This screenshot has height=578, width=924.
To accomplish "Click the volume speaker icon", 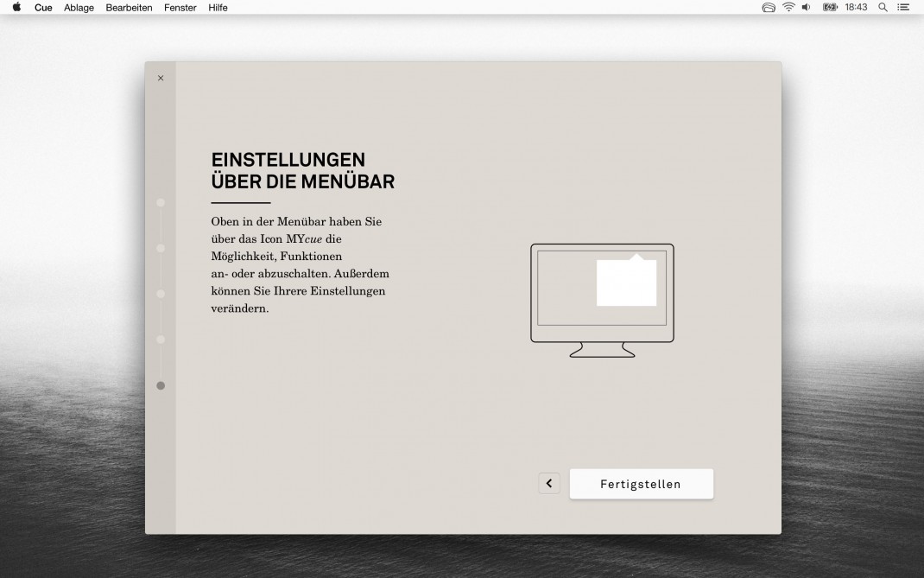I will 807,8.
